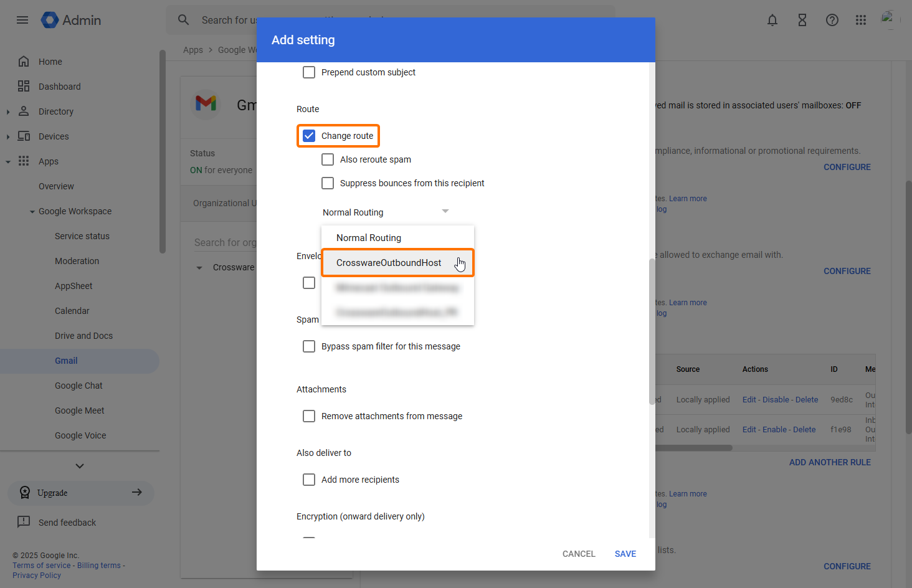This screenshot has width=912, height=588.
Task: Select CrosswareOutboundHost route option
Action: [x=389, y=263]
